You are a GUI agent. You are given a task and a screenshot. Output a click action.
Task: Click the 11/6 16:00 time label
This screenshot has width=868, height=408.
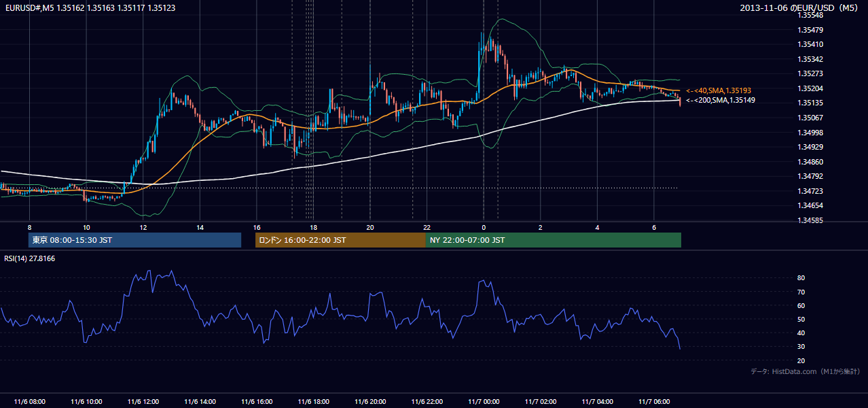pyautogui.click(x=256, y=402)
